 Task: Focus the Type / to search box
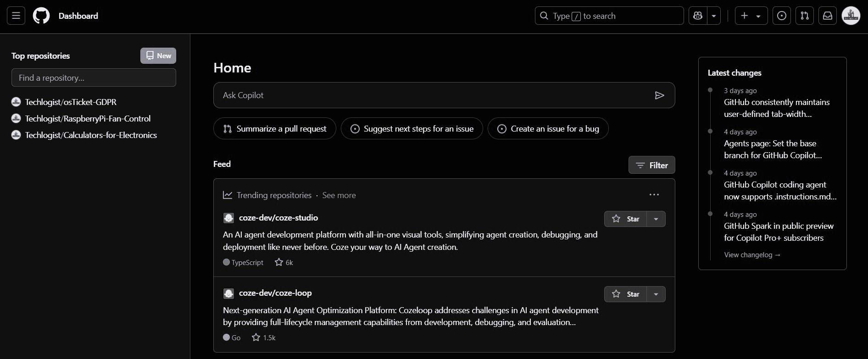point(609,16)
